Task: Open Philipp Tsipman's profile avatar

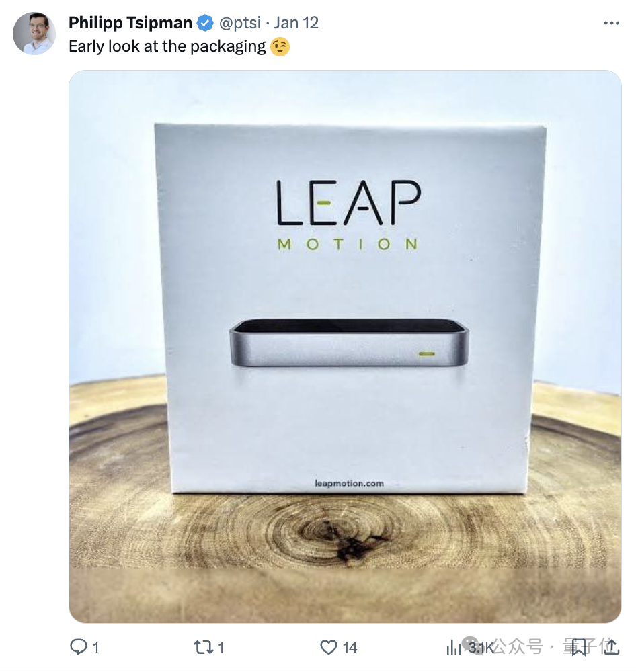Action: coord(34,34)
